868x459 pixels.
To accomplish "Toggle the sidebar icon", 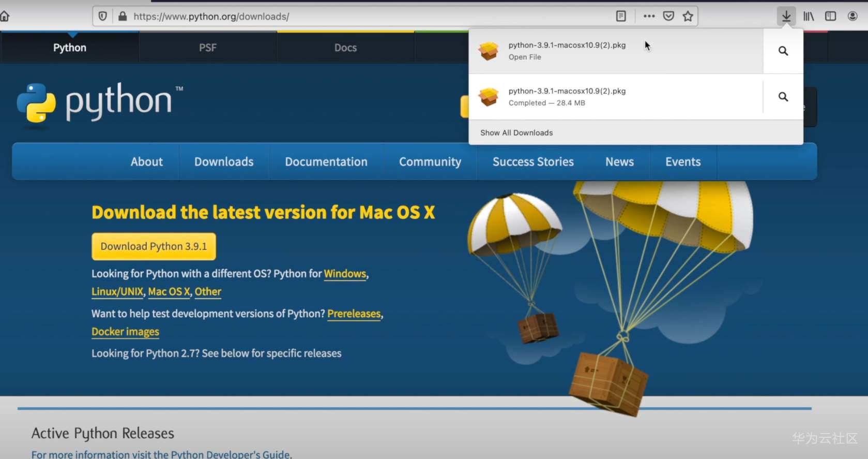I will [x=830, y=17].
